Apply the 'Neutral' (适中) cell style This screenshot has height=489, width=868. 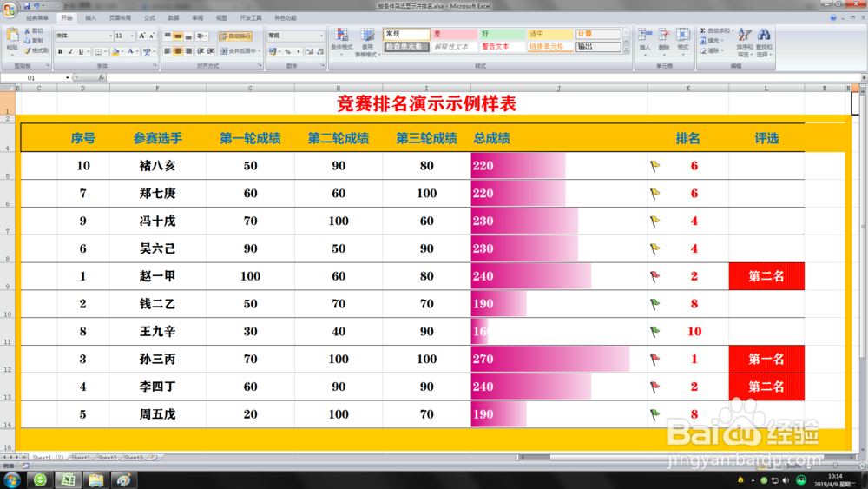[550, 34]
